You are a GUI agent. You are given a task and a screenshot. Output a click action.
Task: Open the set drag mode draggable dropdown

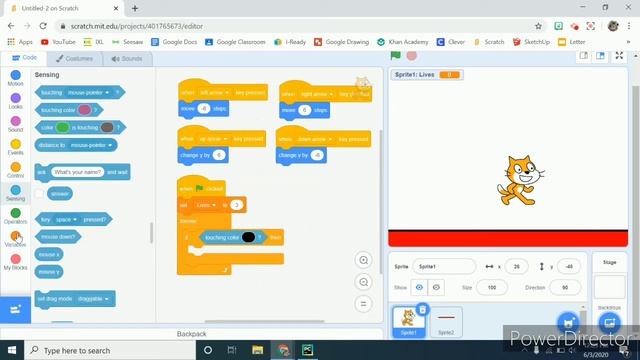point(93,299)
